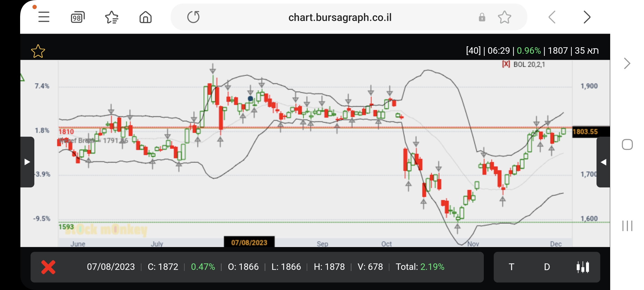
Task: Navigate forward with the right arrow
Action: [587, 17]
